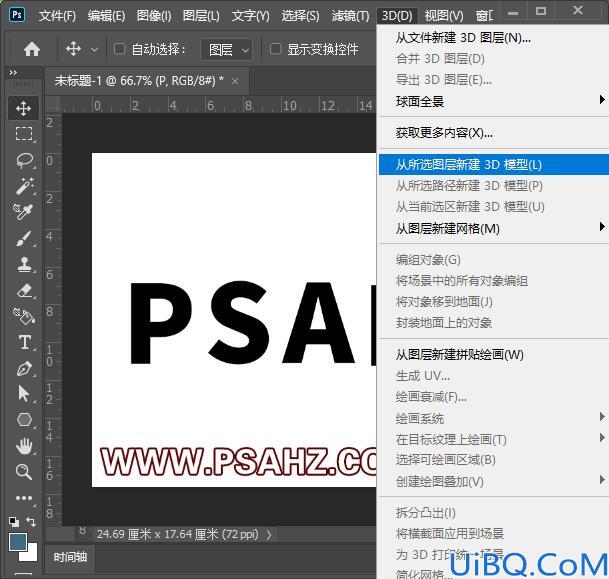Open the 图层(L) menu
This screenshot has height=579, width=609.
point(201,16)
